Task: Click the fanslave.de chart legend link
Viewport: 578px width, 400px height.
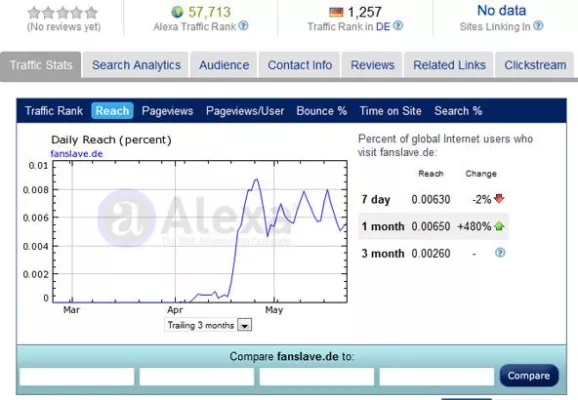Action: 77,154
